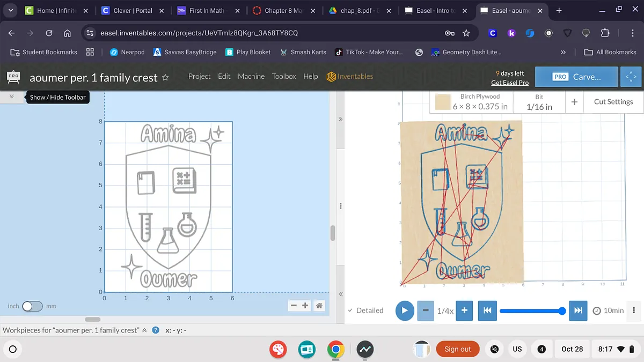Toggle units between inch and mm

pyautogui.click(x=32, y=306)
